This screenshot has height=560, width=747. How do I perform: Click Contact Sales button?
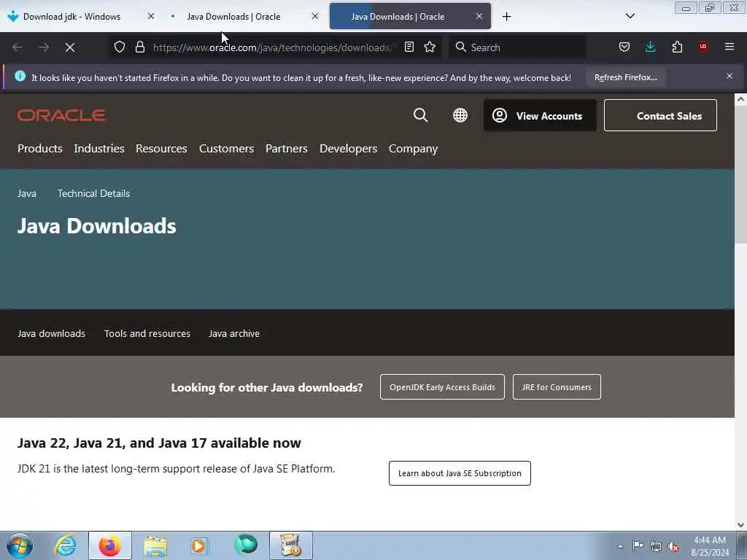660,115
